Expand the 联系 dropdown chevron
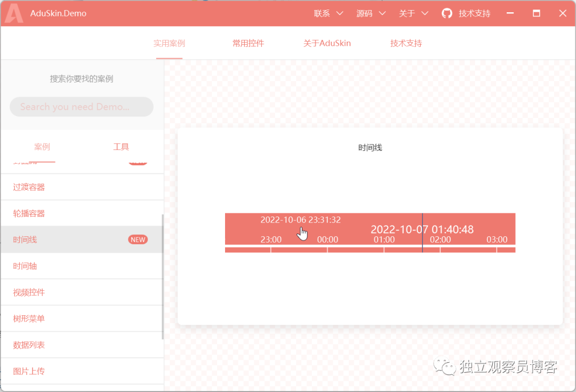Viewport: 576px width, 392px height. (340, 13)
